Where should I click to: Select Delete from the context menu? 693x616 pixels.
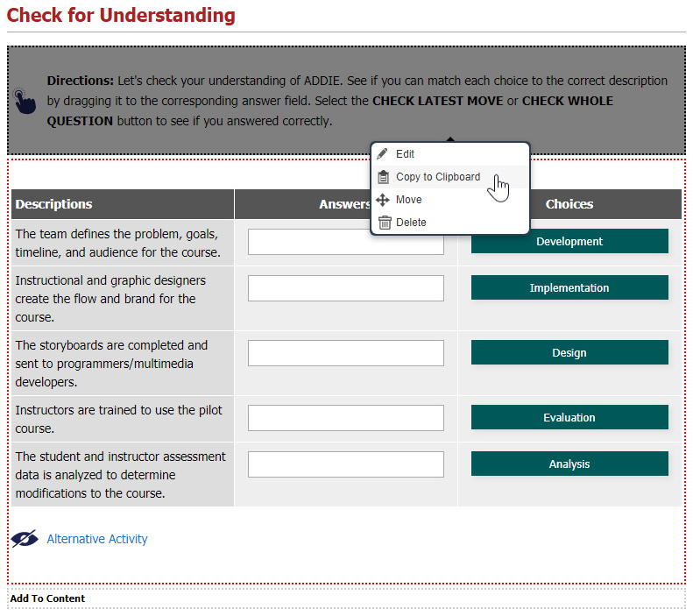coord(450,223)
